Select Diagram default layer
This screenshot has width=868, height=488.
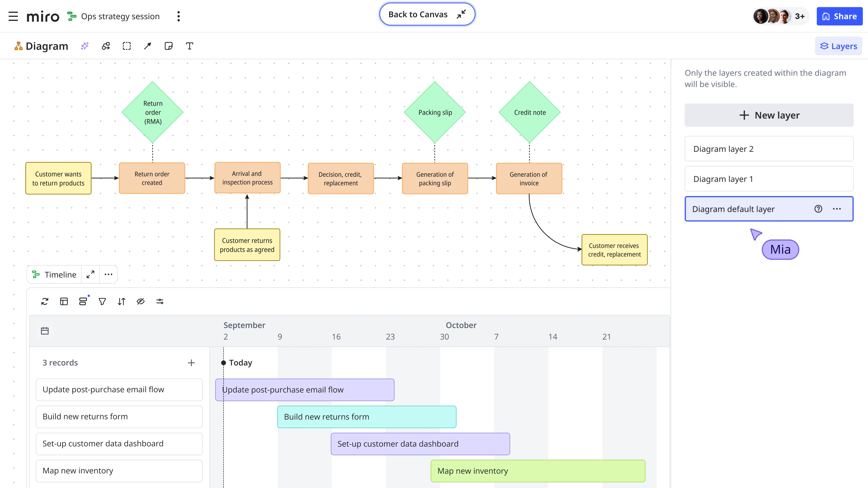tap(769, 209)
